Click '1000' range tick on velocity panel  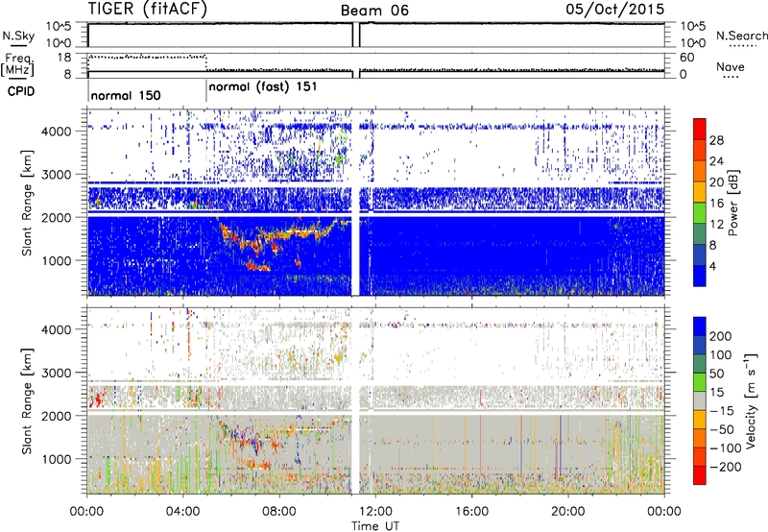[57, 459]
